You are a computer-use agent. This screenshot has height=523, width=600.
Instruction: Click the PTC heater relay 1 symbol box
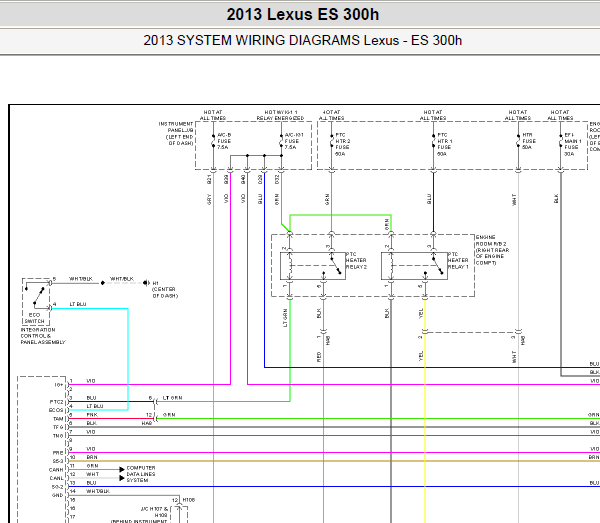point(414,266)
